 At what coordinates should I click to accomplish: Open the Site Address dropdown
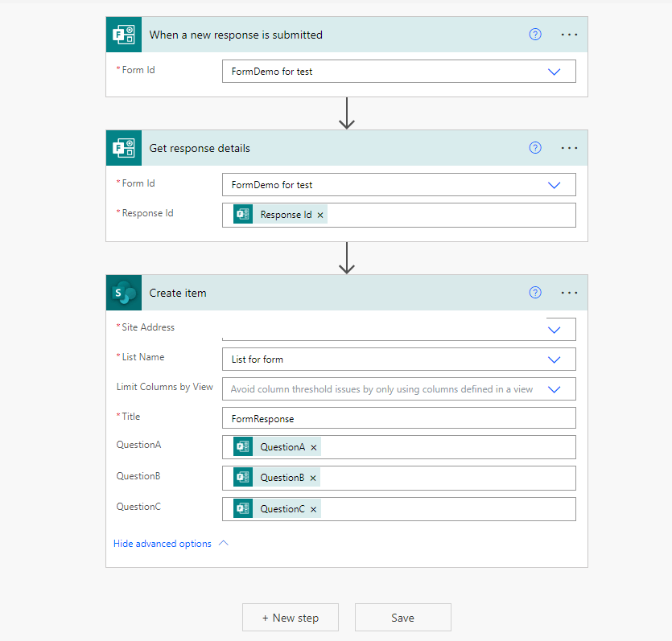click(x=554, y=329)
